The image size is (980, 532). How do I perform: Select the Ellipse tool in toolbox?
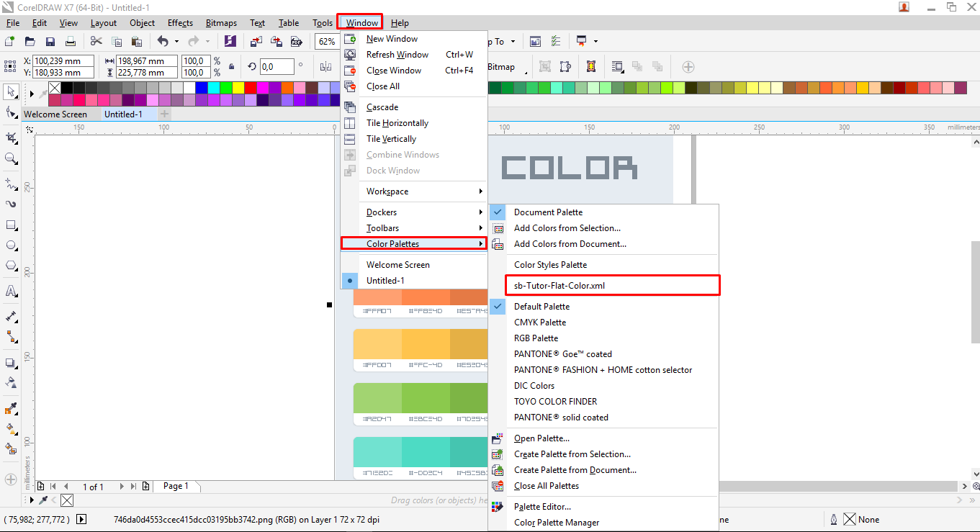coord(11,245)
